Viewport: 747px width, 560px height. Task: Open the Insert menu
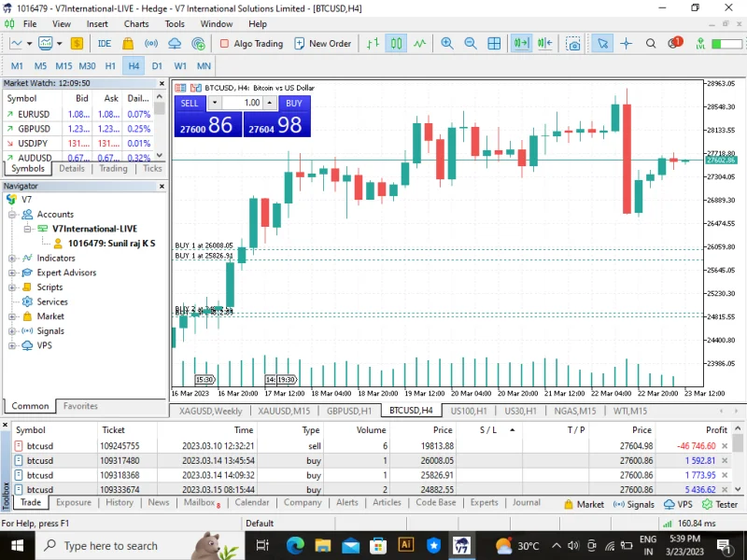coord(97,24)
